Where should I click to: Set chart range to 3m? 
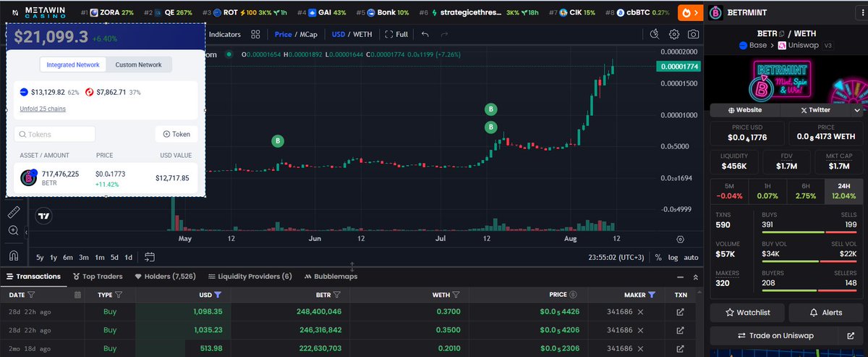[x=84, y=257]
